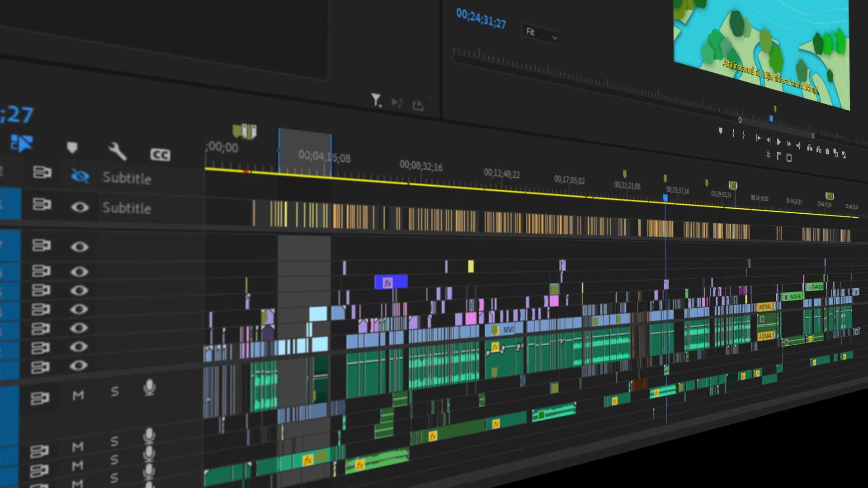Click ruler label 00;12;48;22
Viewport: 868px width, 488px height.
502,173
